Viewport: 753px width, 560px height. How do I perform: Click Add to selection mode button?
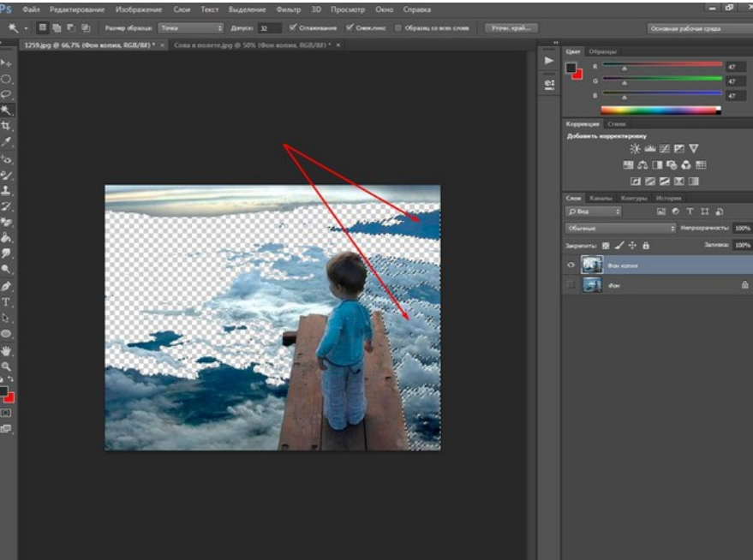click(57, 28)
